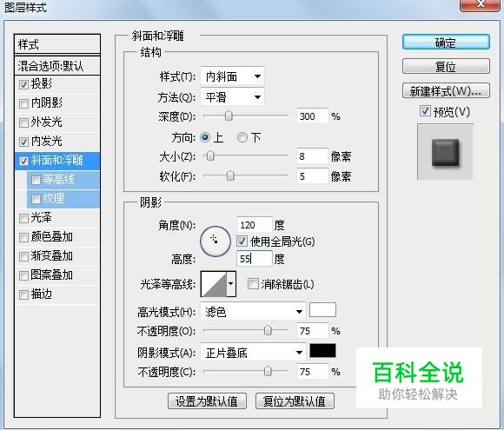The image size is (504, 430).
Task: Enable the 外发光 checkbox
Action: point(23,122)
